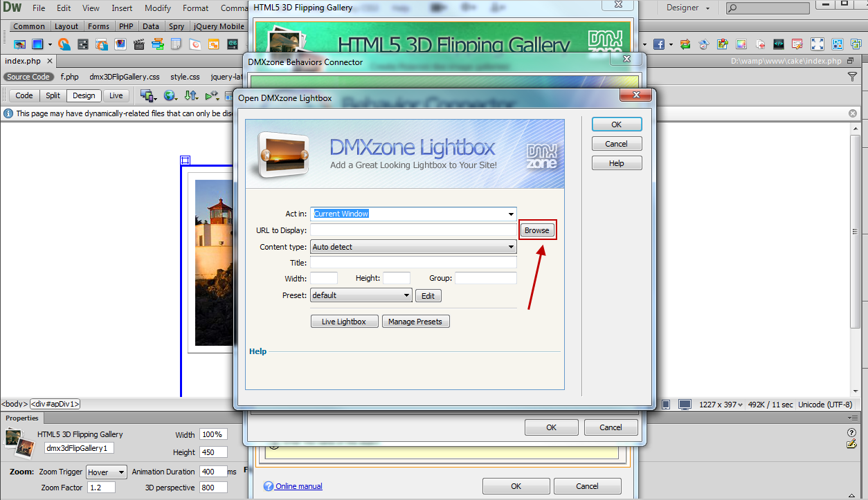The width and height of the screenshot is (868, 500).
Task: Click the Preview in browser globe icon
Action: 170,95
